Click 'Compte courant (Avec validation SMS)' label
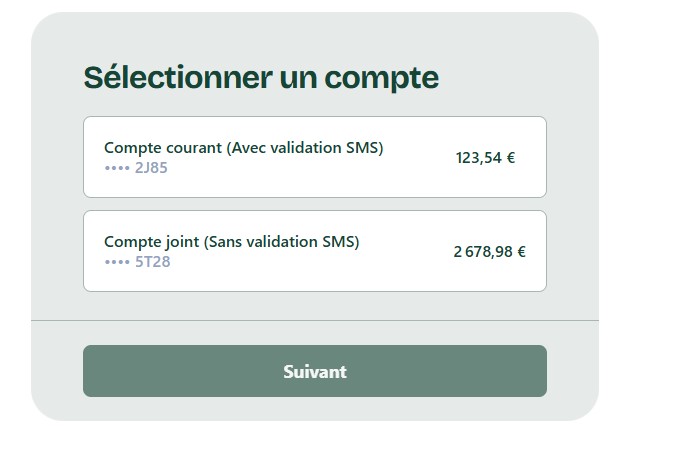The width and height of the screenshot is (682, 462). tap(243, 148)
